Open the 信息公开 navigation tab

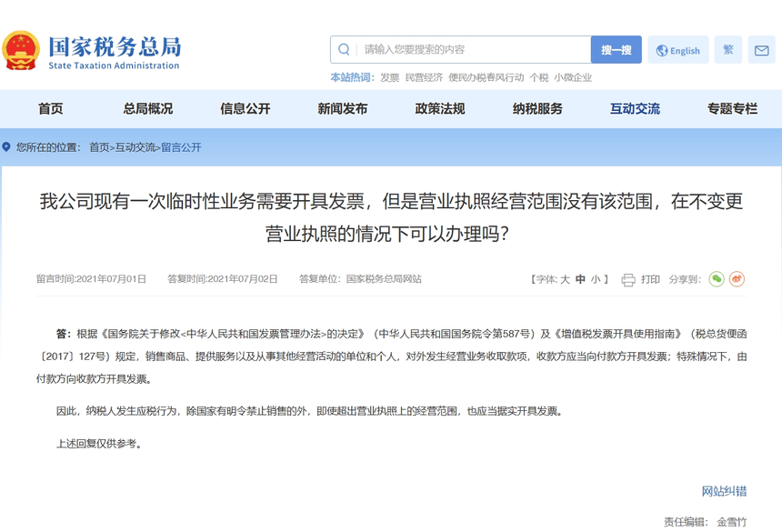pyautogui.click(x=246, y=109)
